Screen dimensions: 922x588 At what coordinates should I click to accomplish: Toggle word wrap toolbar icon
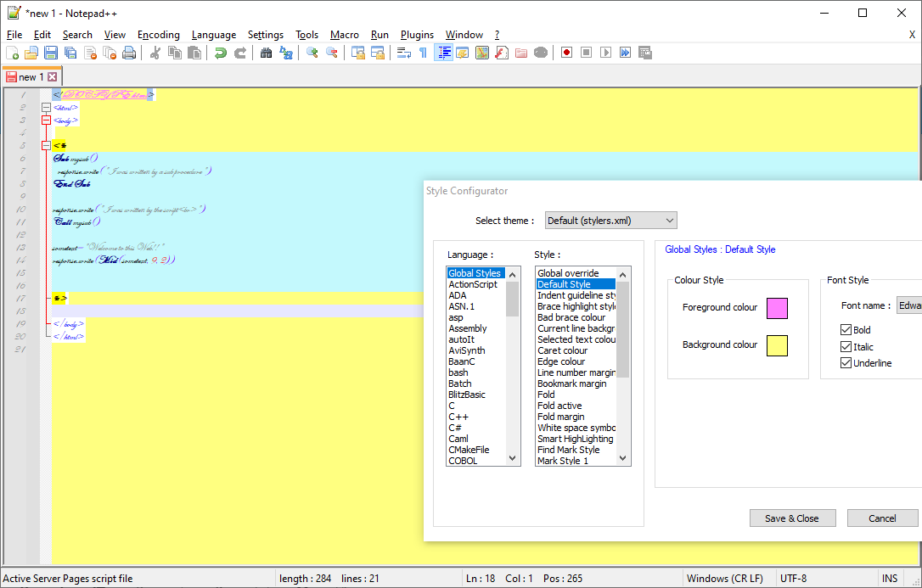tap(404, 53)
